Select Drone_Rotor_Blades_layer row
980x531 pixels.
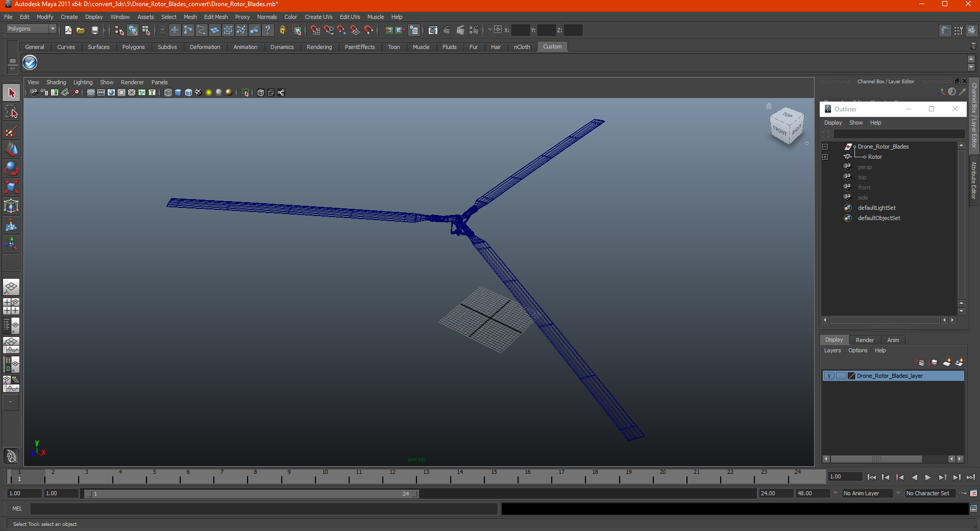pos(893,376)
